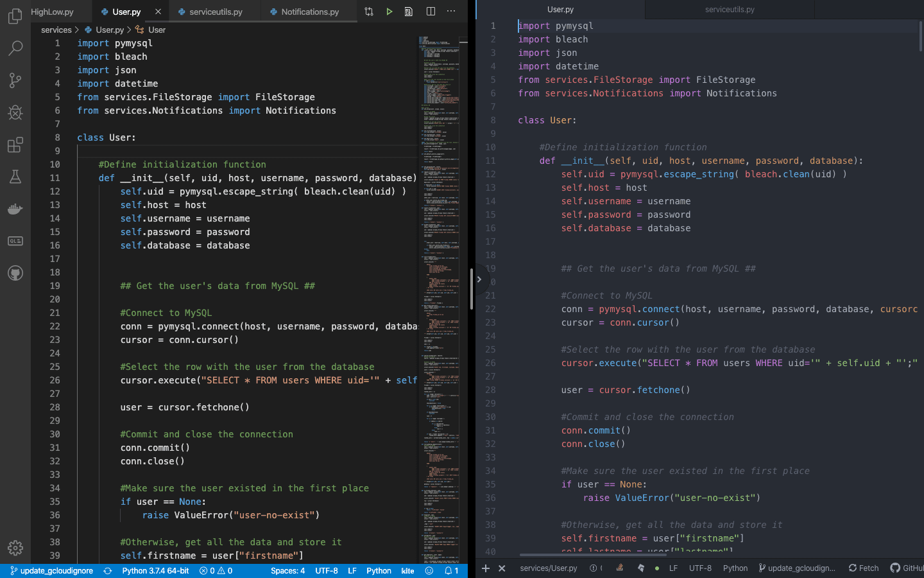Select Python 3.7.4 64-bit interpreter in status bar
924x578 pixels.
tap(155, 570)
